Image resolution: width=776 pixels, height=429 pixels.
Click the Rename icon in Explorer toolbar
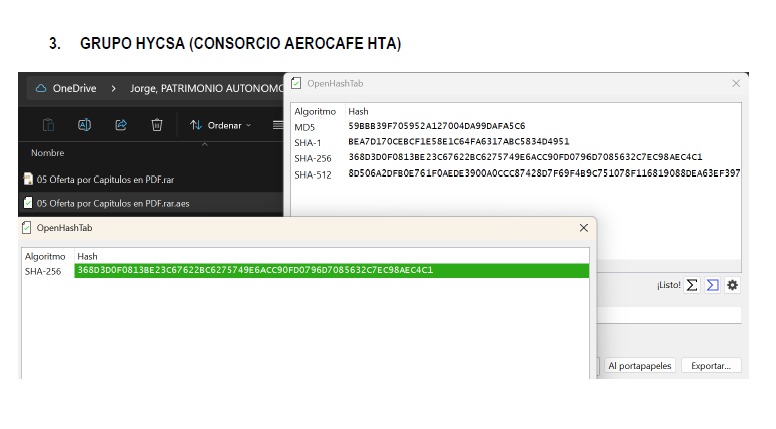coord(84,125)
